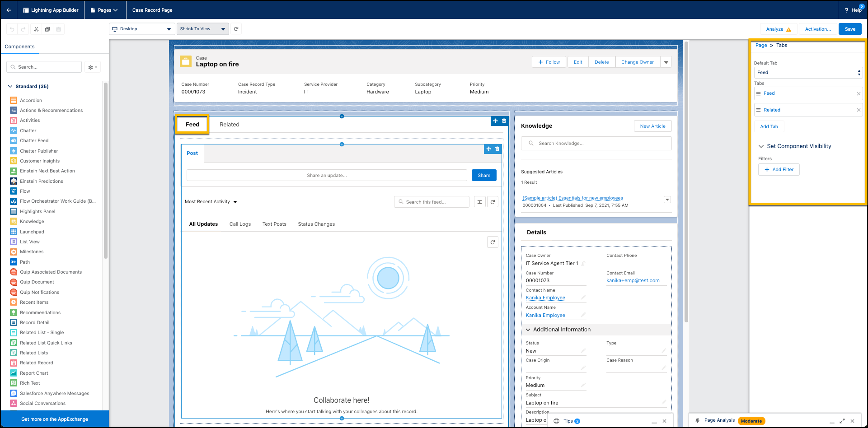Click the back arrow in the header
This screenshot has height=428, width=868.
[9, 10]
